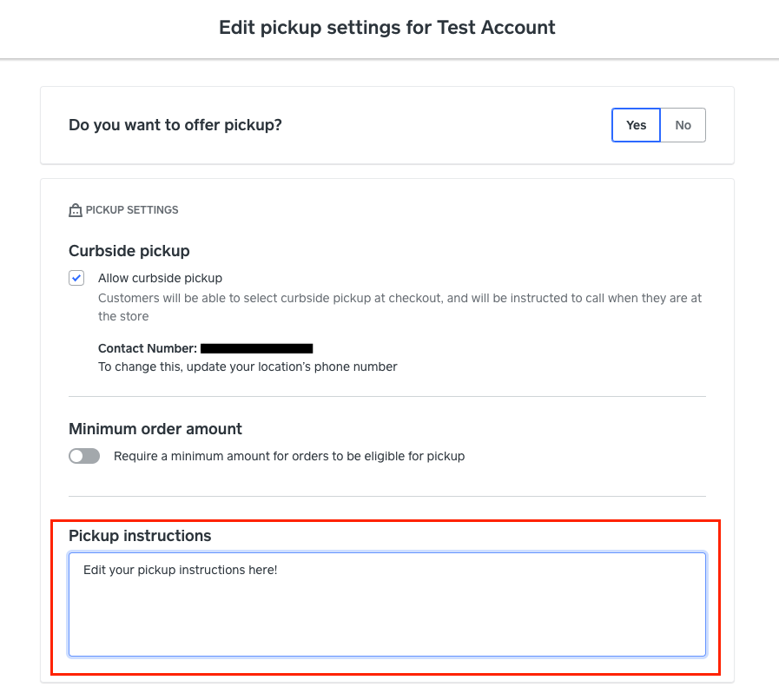Click the "Pickup instructions" heading
This screenshot has height=700, width=779.
click(x=140, y=536)
